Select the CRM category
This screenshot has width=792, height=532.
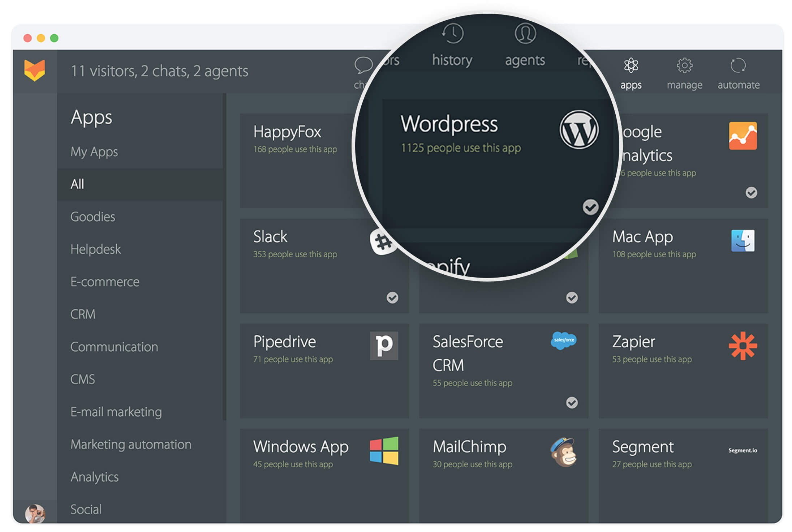coord(83,314)
